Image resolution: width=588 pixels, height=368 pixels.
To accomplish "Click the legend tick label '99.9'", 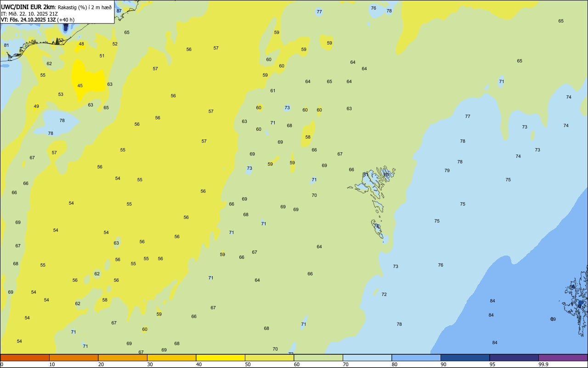I will (x=543, y=364).
